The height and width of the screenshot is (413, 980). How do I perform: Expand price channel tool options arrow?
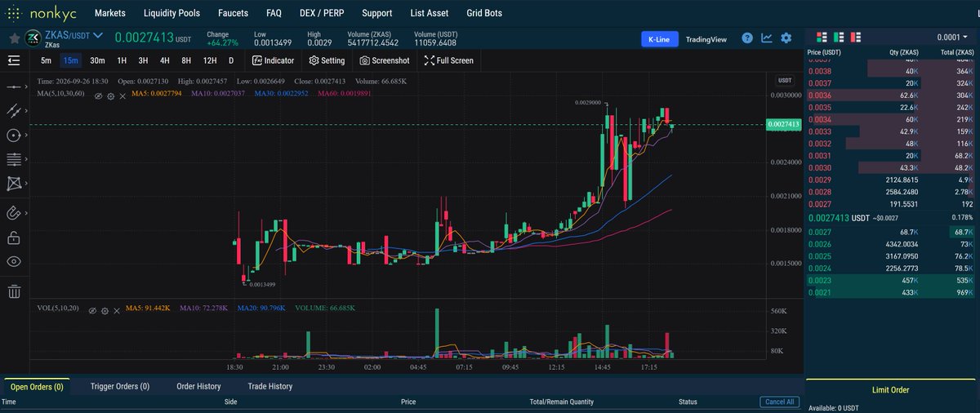coord(28,110)
